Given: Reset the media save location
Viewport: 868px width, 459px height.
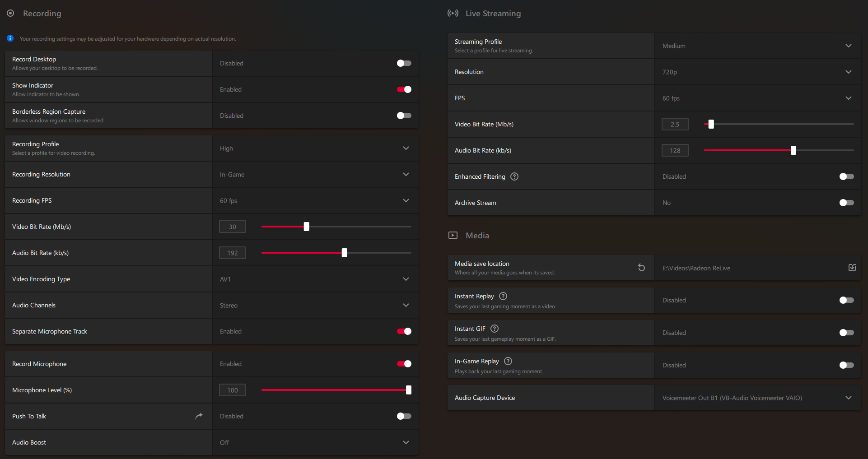Looking at the screenshot, I should 641,268.
